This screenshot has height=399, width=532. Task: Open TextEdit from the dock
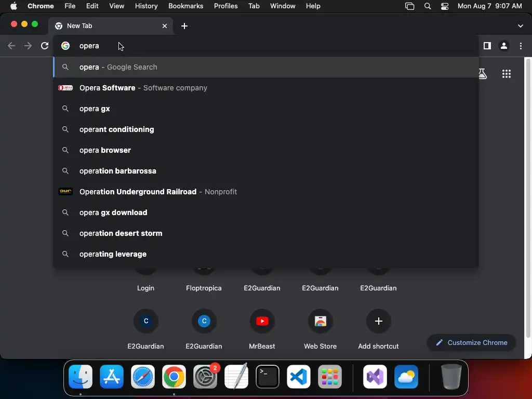236,377
